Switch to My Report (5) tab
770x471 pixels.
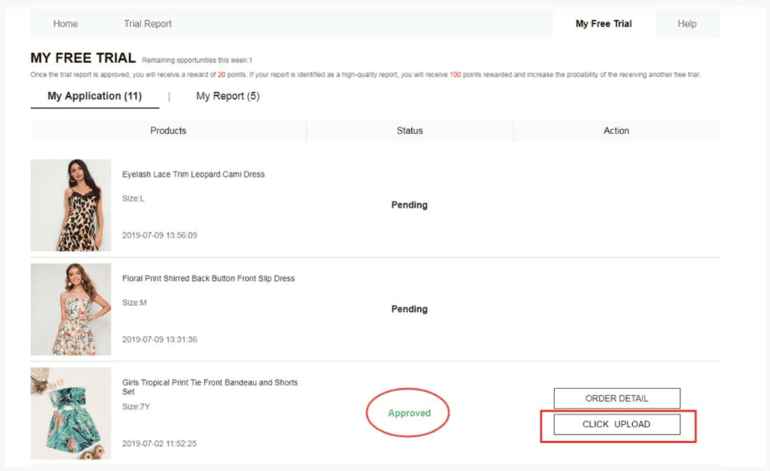pyautogui.click(x=228, y=96)
